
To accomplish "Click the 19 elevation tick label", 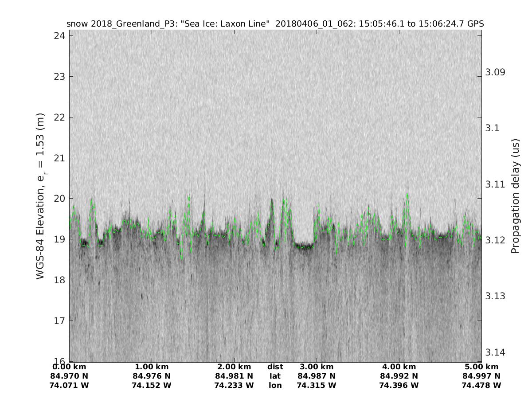I will coord(59,239).
